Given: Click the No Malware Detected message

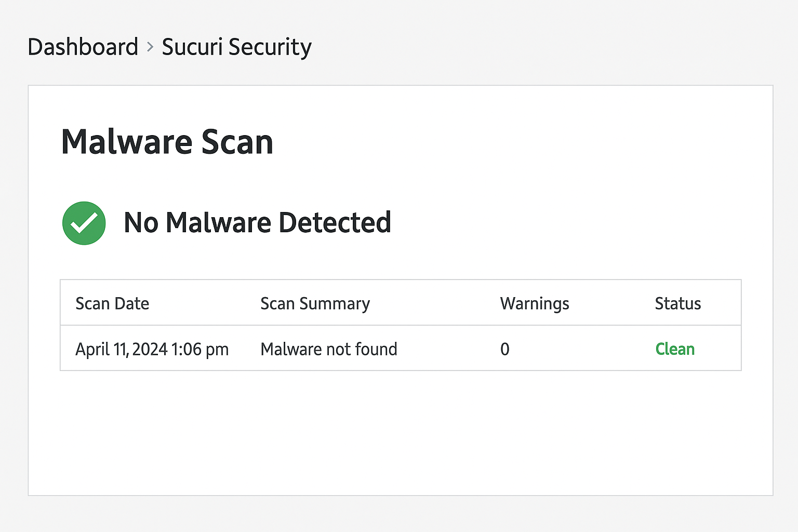Looking at the screenshot, I should point(257,223).
